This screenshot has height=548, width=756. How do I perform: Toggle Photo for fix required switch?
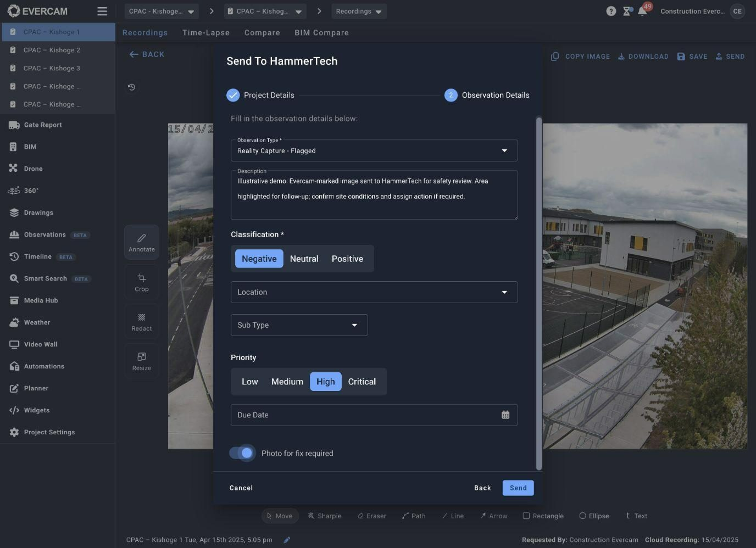point(242,453)
